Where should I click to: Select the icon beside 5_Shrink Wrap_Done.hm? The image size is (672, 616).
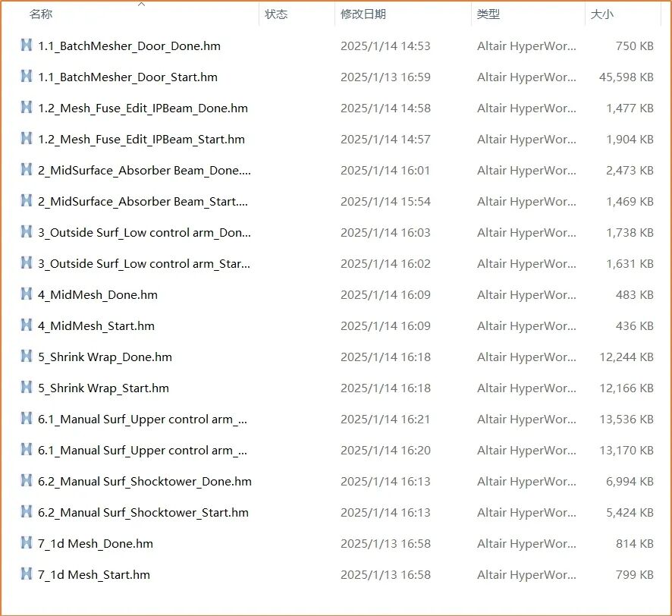(x=27, y=356)
